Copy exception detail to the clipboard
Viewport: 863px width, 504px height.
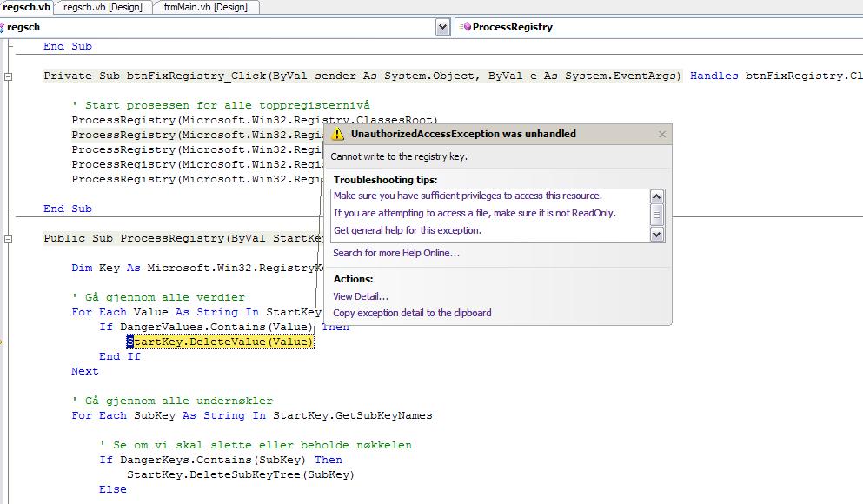coord(412,313)
